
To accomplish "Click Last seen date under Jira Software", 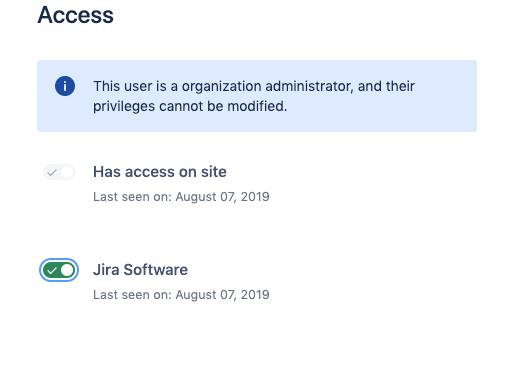I will tap(181, 295).
